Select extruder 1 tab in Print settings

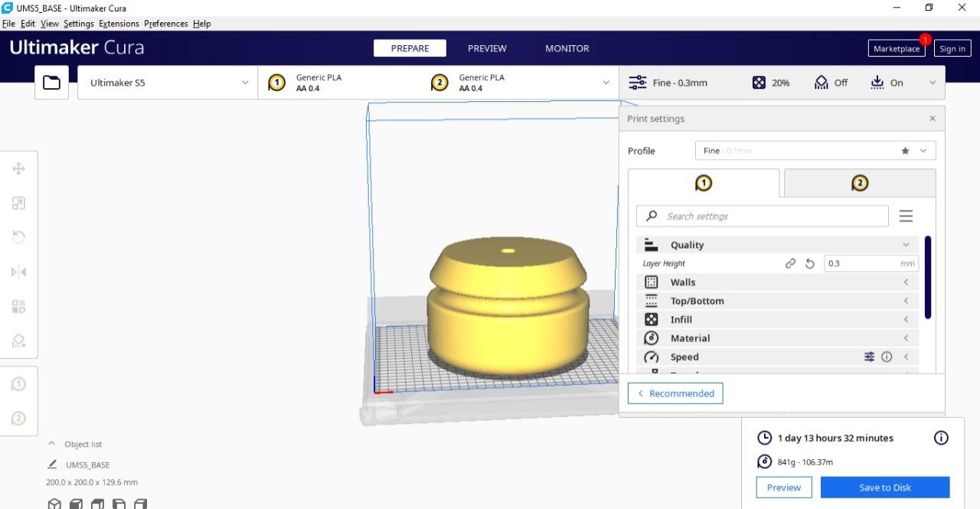click(x=704, y=183)
